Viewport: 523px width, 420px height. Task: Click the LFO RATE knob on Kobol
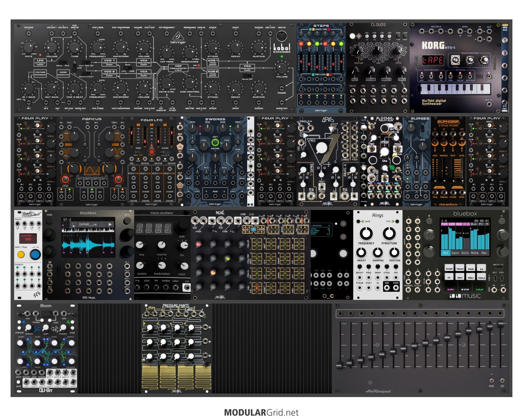coord(29,48)
